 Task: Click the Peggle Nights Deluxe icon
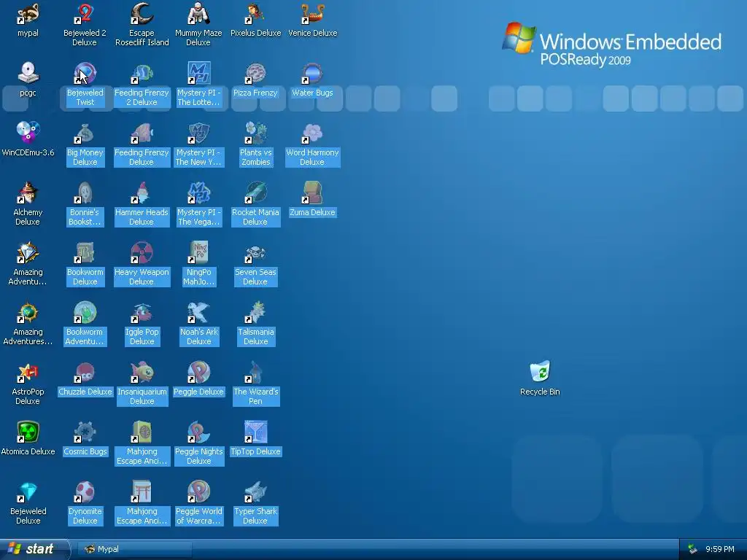198,432
